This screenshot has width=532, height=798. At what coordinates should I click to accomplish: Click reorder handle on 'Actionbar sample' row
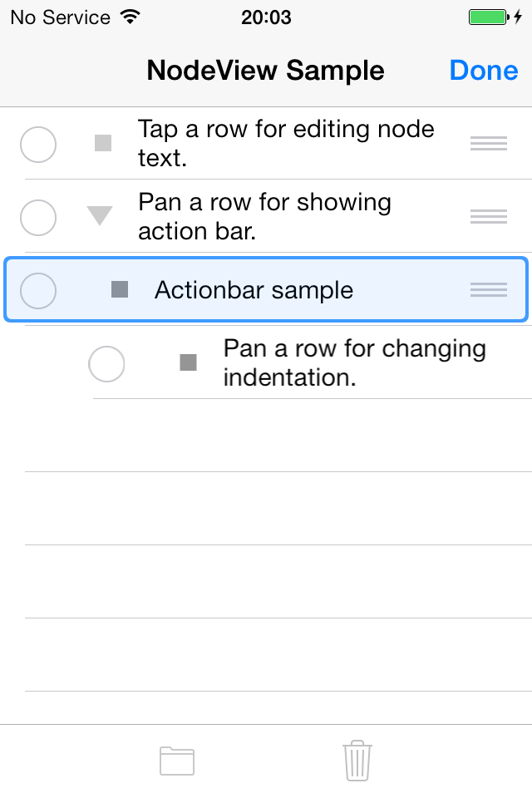pyautogui.click(x=488, y=290)
